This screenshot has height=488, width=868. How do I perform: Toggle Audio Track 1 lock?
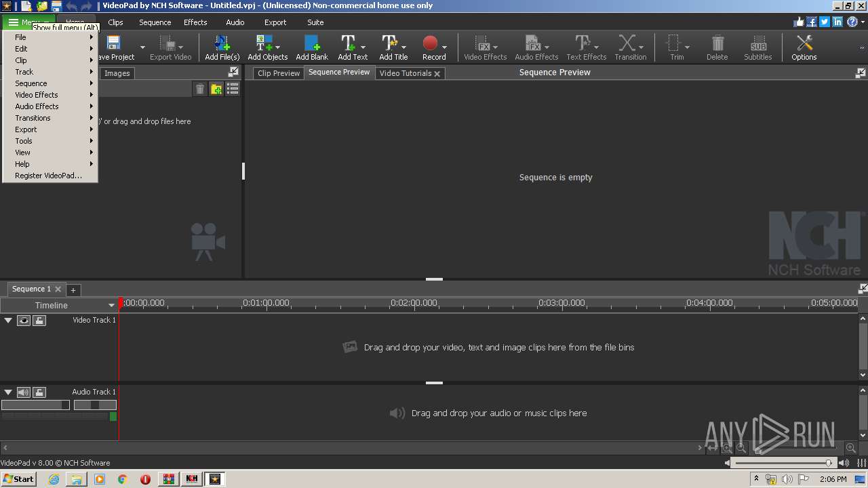(39, 392)
